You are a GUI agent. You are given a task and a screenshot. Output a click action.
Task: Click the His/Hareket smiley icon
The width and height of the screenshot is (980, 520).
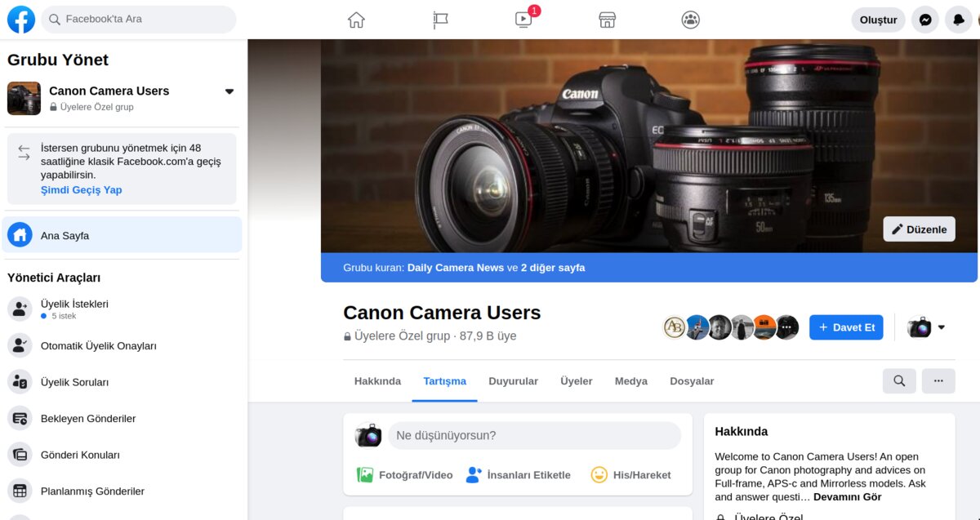pyautogui.click(x=599, y=474)
